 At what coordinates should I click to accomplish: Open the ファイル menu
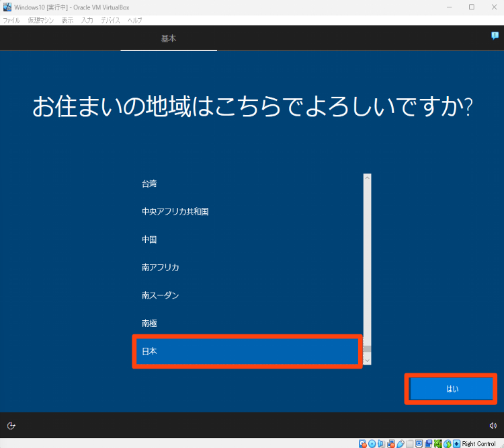point(11,20)
